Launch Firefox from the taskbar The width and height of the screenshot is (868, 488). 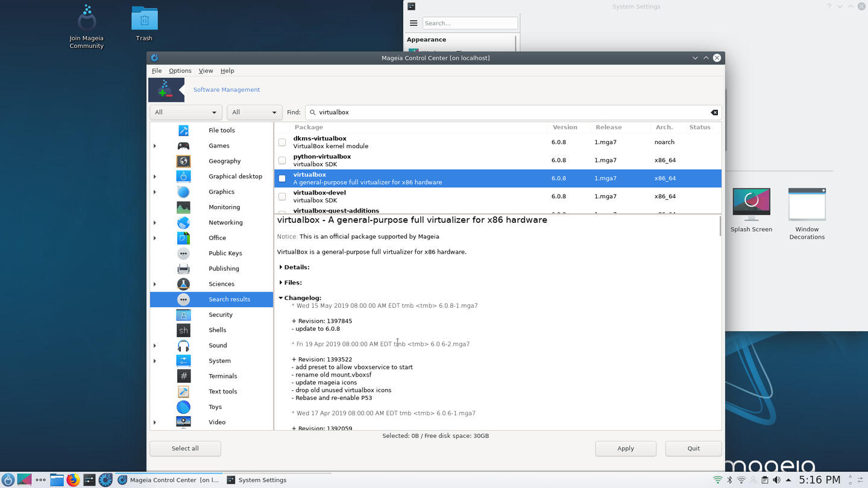tap(73, 480)
